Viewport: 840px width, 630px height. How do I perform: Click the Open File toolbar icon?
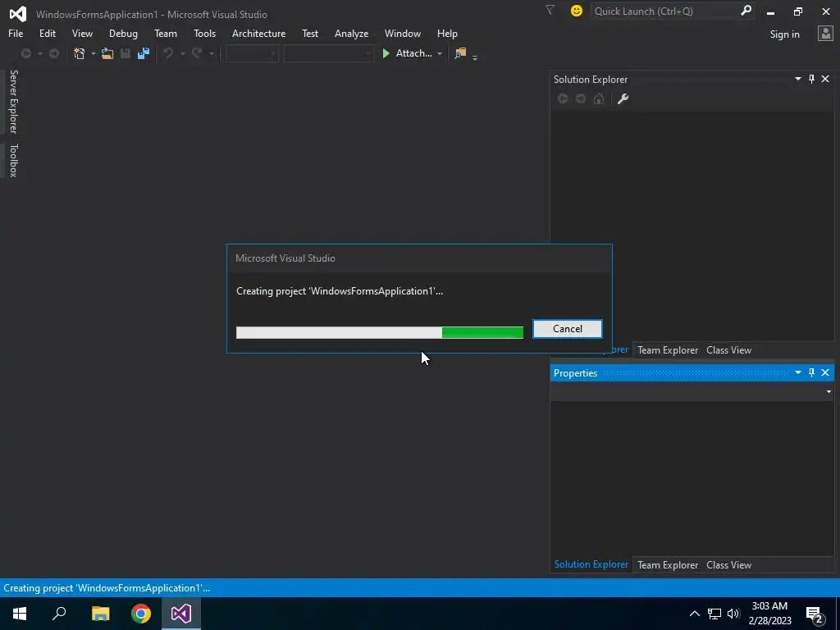pyautogui.click(x=107, y=53)
